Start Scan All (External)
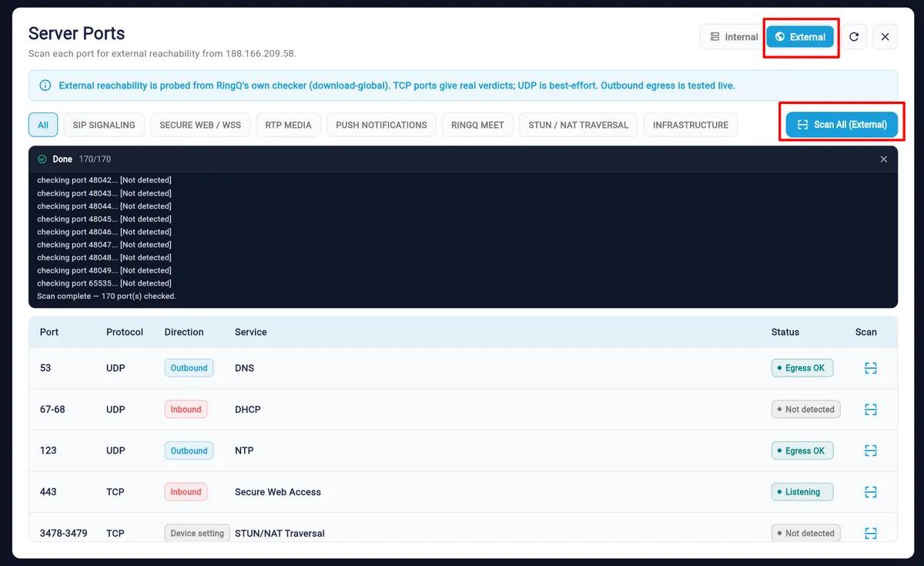 pyautogui.click(x=842, y=125)
